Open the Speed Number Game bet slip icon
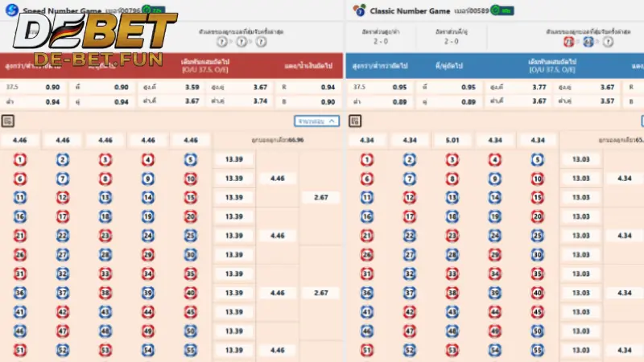Screen dimensions: 644x362 (x=8, y=121)
